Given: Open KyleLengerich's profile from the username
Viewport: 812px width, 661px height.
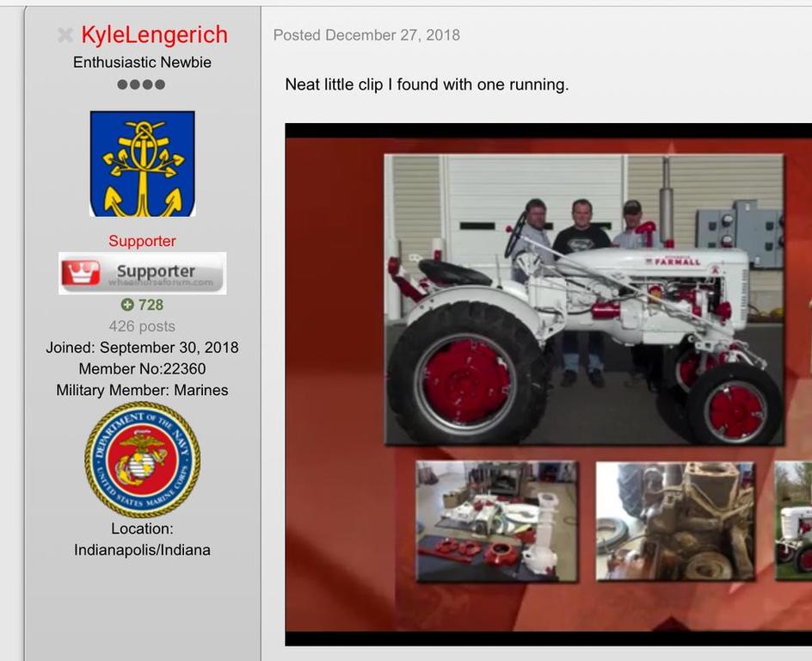Looking at the screenshot, I should (154, 35).
